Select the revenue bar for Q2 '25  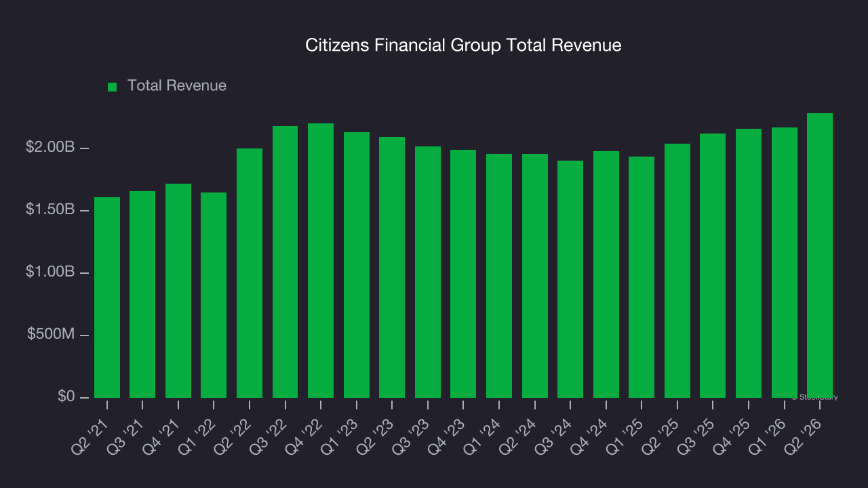tap(677, 270)
